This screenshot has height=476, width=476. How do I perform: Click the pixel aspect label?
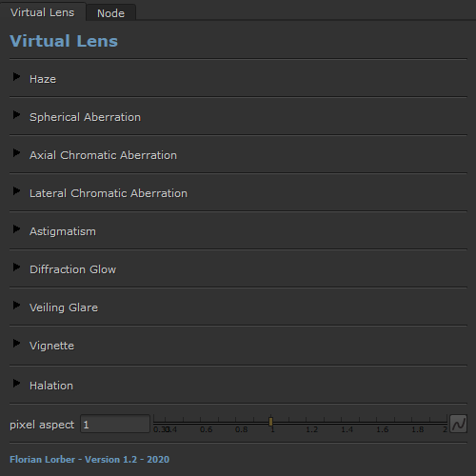[42, 425]
